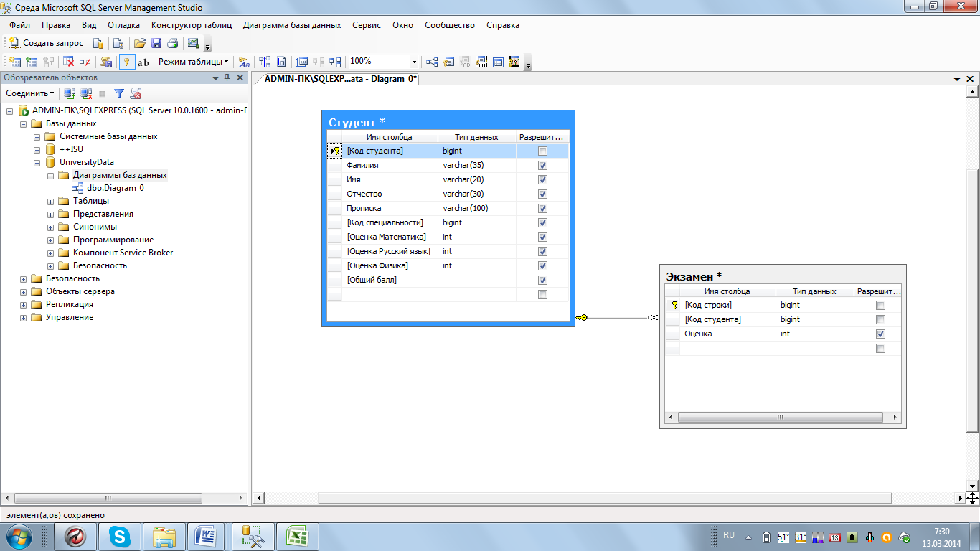Open the Диаграмма базы данных menu

click(292, 25)
